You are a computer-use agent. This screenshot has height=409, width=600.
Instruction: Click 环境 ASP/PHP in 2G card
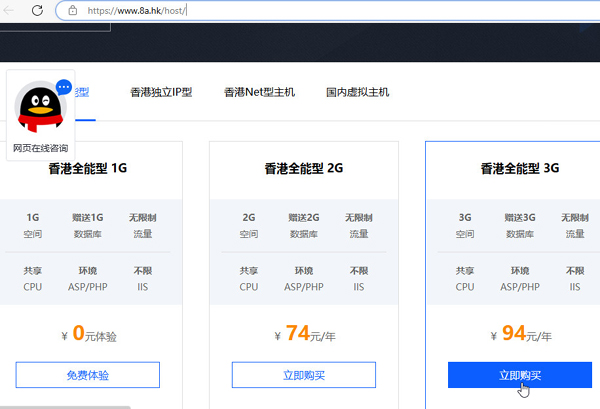point(304,279)
